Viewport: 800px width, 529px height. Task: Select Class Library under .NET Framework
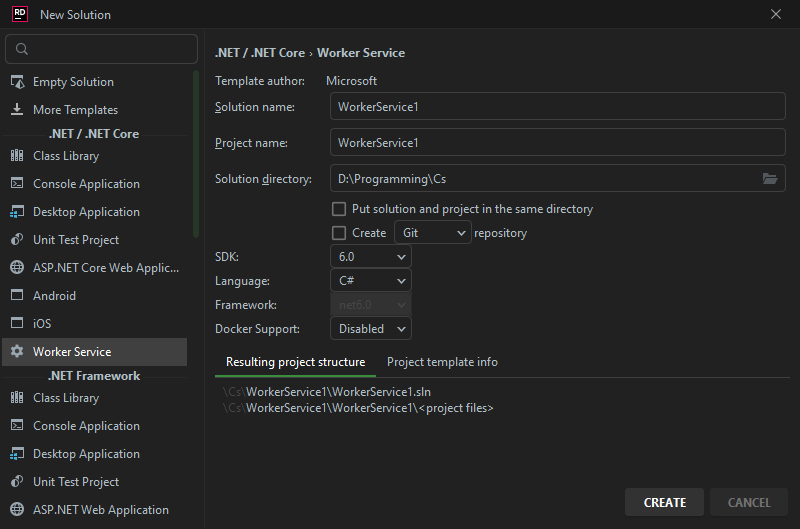[x=95, y=397]
